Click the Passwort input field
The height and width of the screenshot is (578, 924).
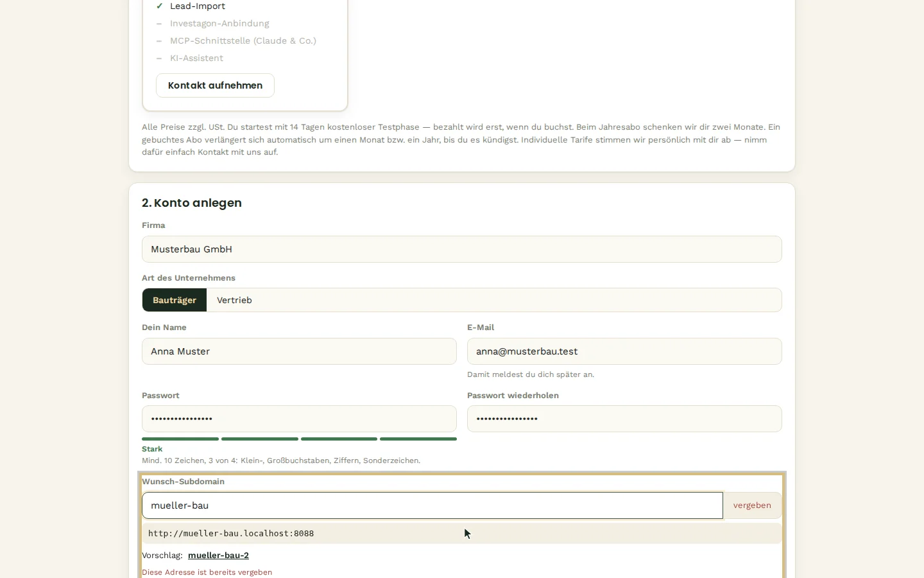tap(299, 419)
